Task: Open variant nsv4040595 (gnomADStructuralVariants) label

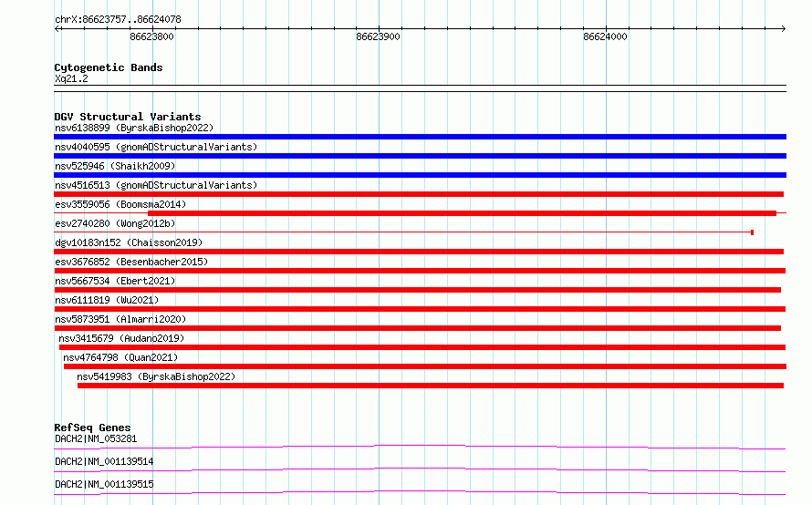Action: point(156,147)
